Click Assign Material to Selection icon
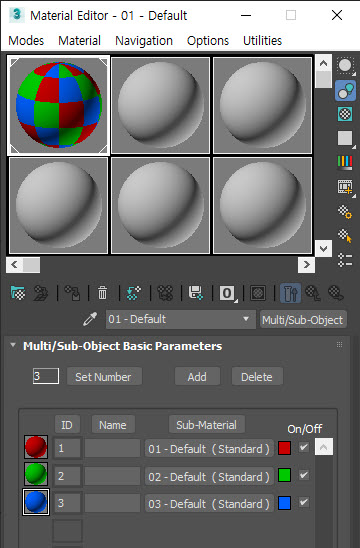This screenshot has height=548, width=360. pyautogui.click(x=72, y=293)
